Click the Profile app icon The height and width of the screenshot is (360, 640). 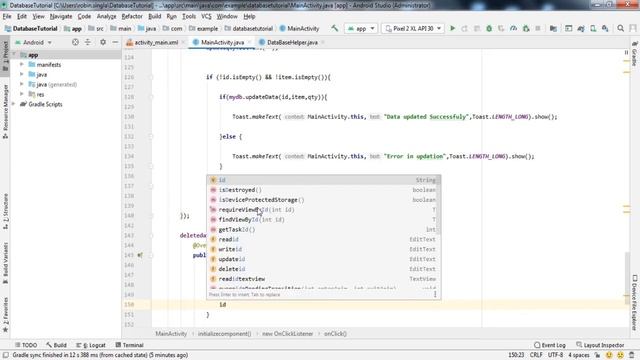click(513, 29)
